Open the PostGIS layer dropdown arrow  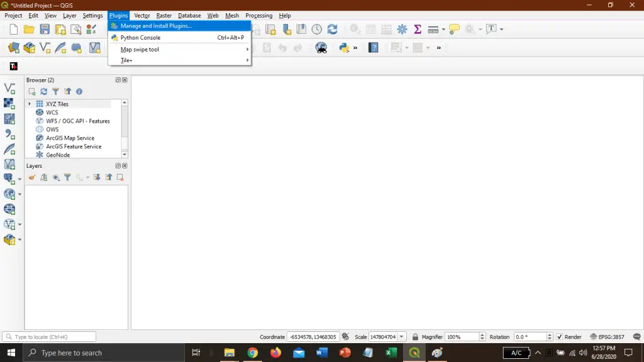point(19,179)
